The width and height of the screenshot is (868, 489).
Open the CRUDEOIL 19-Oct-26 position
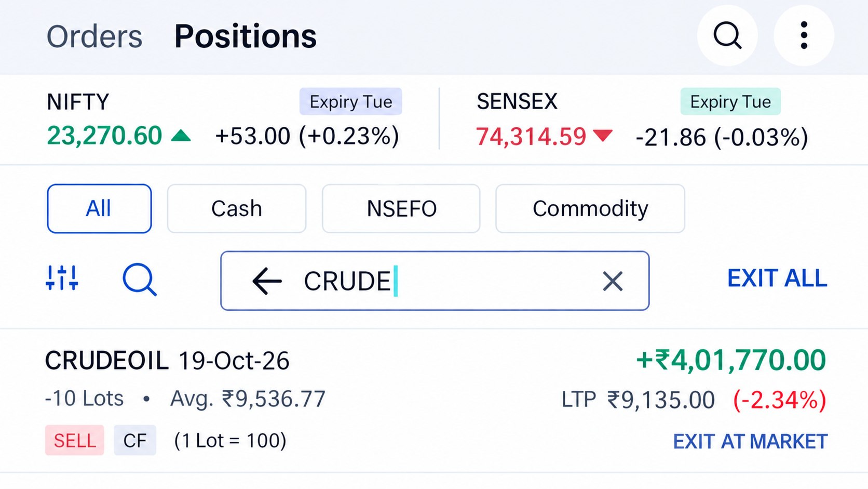click(x=434, y=400)
